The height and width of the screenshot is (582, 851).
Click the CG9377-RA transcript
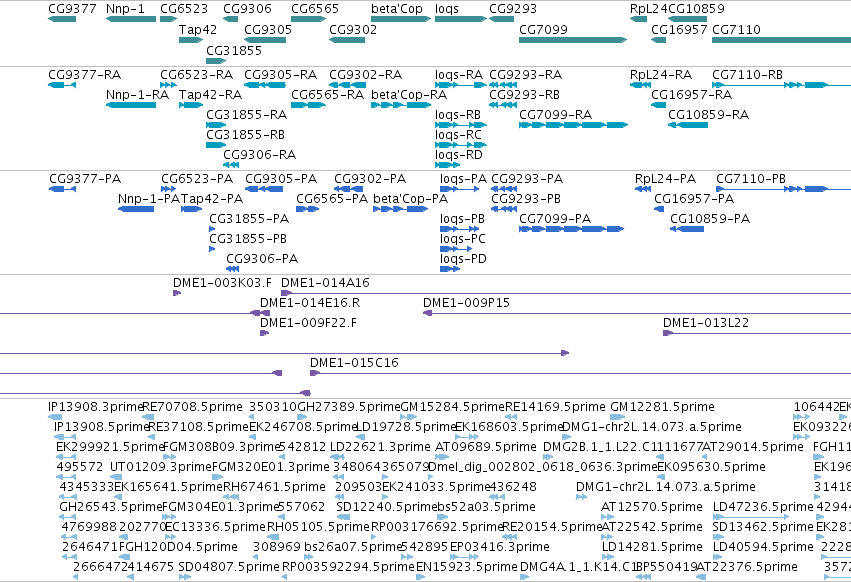[62, 85]
